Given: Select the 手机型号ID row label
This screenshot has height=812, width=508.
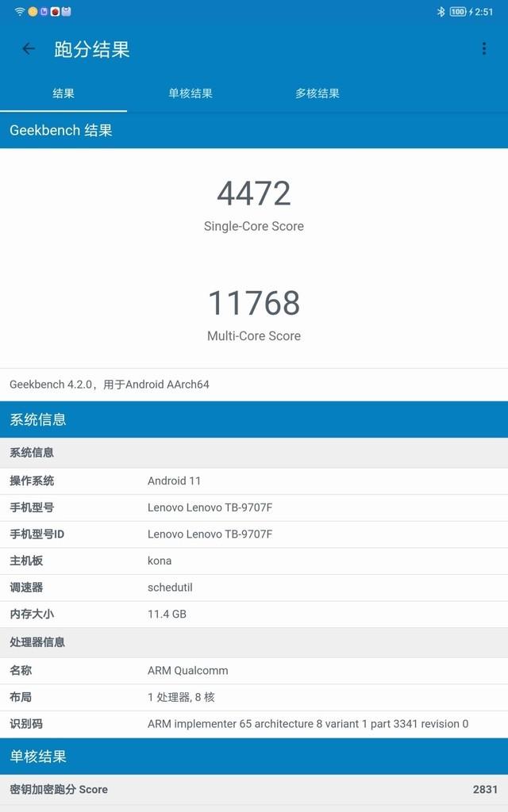Looking at the screenshot, I should pos(37,534).
